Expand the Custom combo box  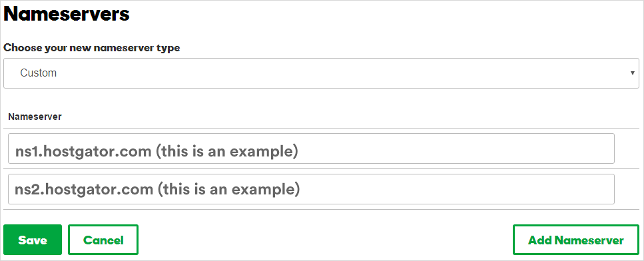pos(321,73)
